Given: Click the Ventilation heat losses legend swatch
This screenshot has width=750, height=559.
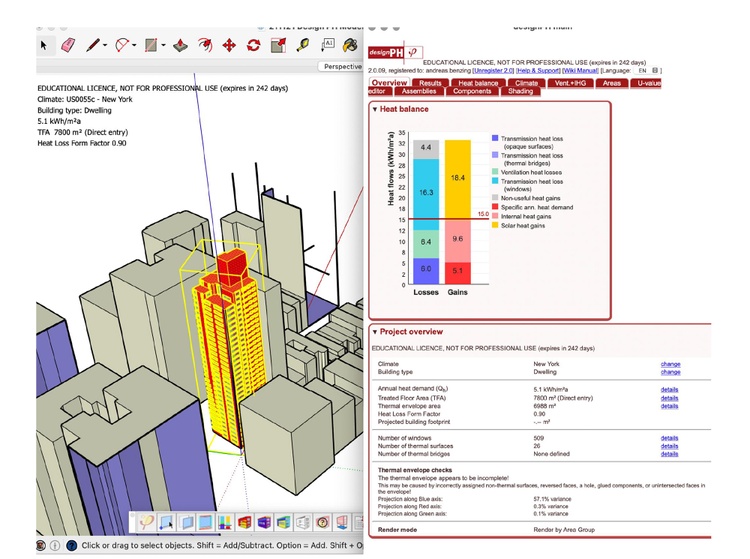Looking at the screenshot, I should tap(495, 171).
